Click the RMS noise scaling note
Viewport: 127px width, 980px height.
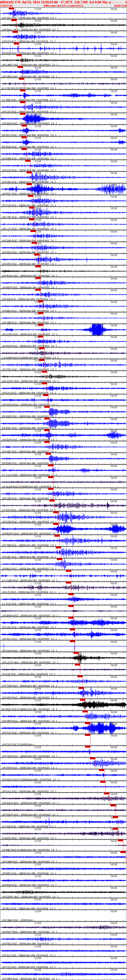tap(63, 6)
